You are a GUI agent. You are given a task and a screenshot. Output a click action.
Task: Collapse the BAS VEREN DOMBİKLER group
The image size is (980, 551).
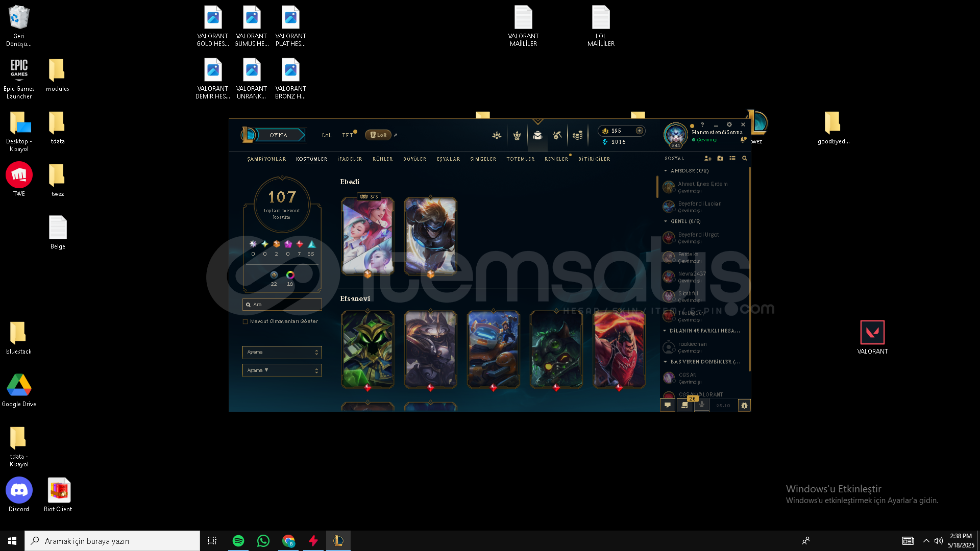pyautogui.click(x=666, y=362)
